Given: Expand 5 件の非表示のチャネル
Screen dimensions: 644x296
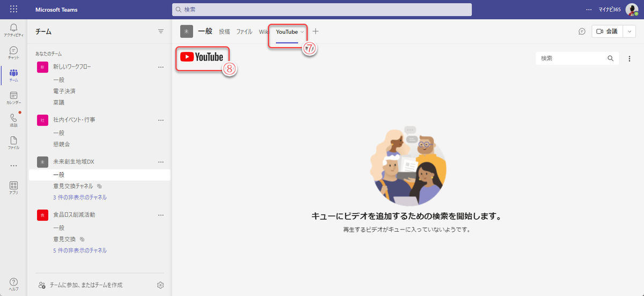Looking at the screenshot, I should click(79, 250).
